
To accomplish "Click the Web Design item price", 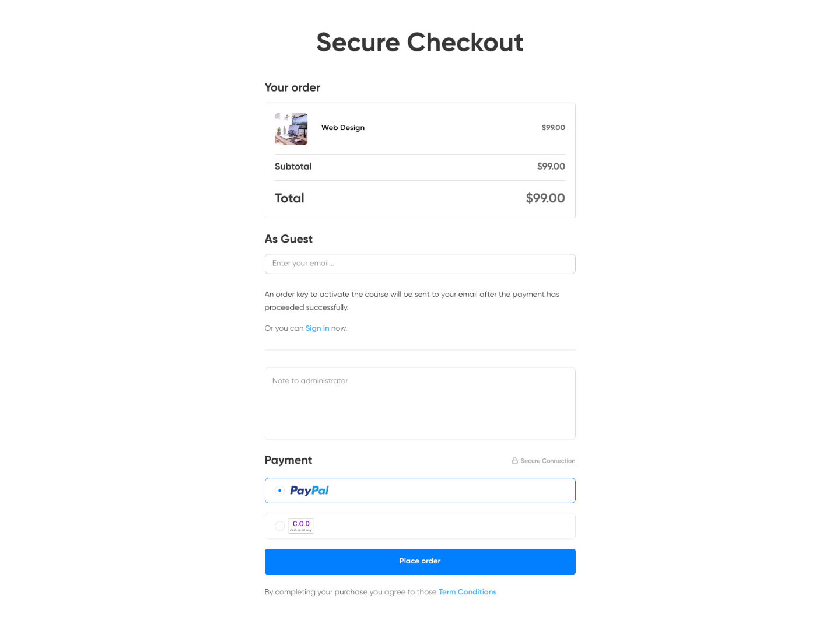I will pos(553,128).
